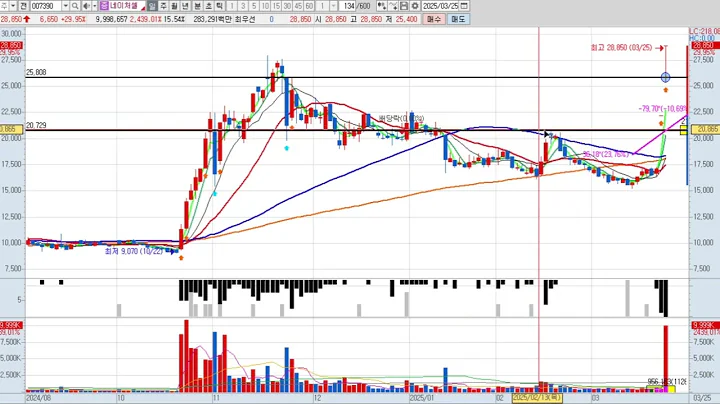Screen dimensions: 720x404
Task: Select the 일 daily chart period
Action: click(152, 6)
